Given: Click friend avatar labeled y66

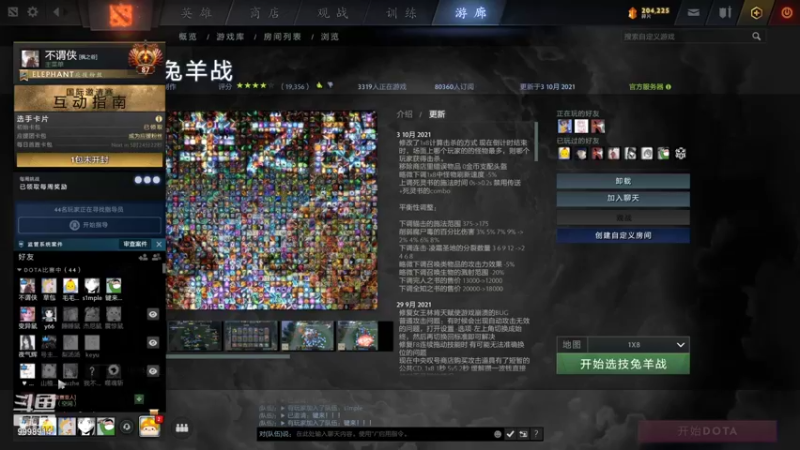Looking at the screenshot, I should [x=49, y=314].
